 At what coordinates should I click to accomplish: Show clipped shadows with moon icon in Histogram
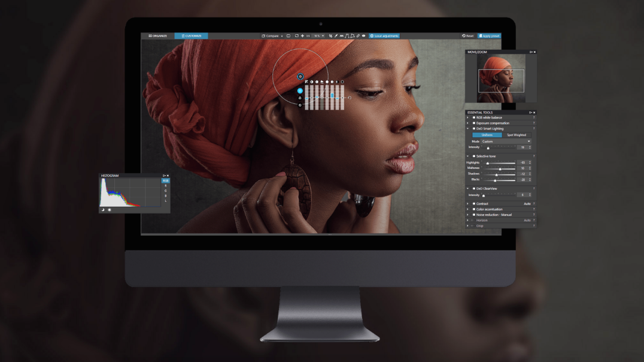click(103, 210)
